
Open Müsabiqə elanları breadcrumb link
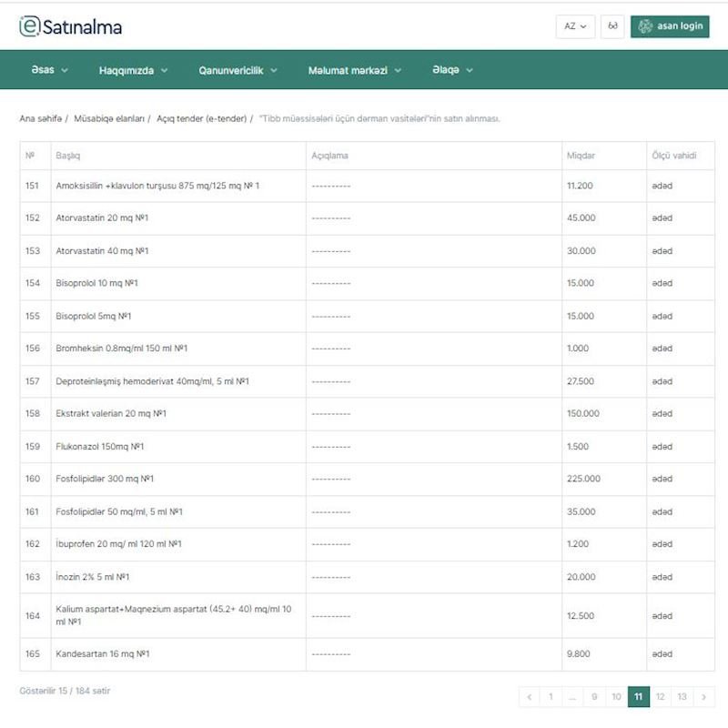pyautogui.click(x=109, y=118)
